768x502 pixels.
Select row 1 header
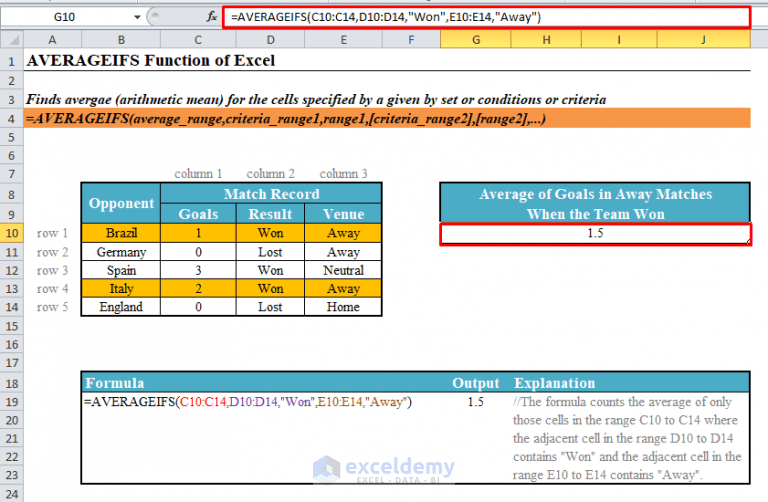click(x=12, y=62)
